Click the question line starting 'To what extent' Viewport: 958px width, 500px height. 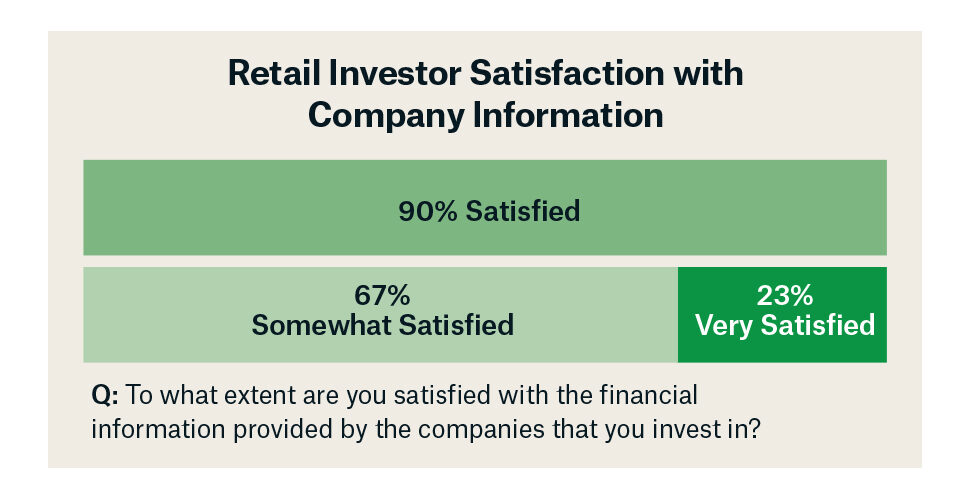(411, 395)
